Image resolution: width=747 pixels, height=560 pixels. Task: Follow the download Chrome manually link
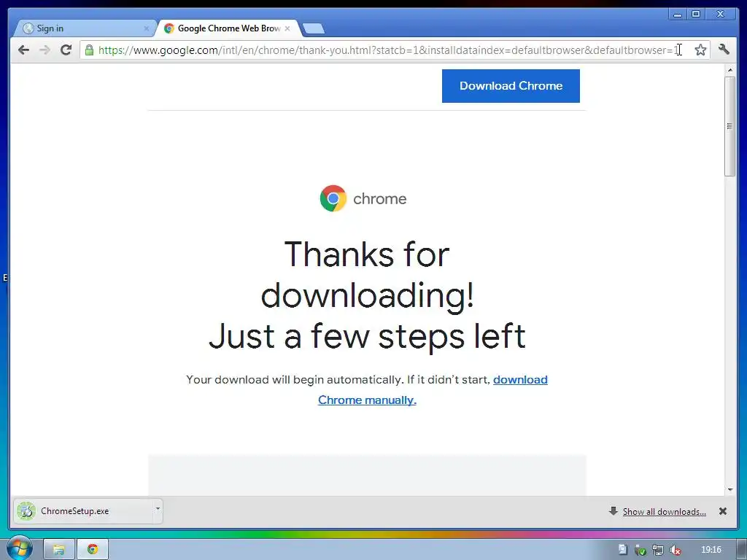tap(433, 389)
